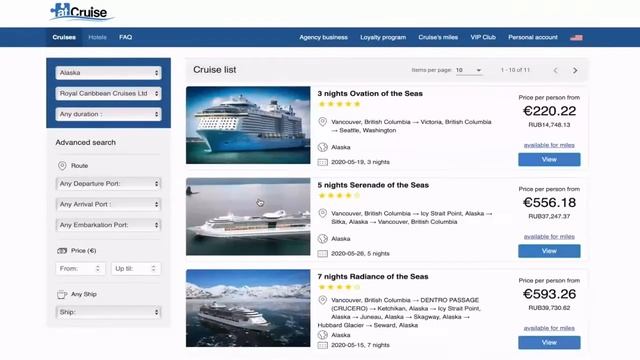Viewport: 640px width, 360px height.
Task: Set the price Up till field
Action: (136, 269)
